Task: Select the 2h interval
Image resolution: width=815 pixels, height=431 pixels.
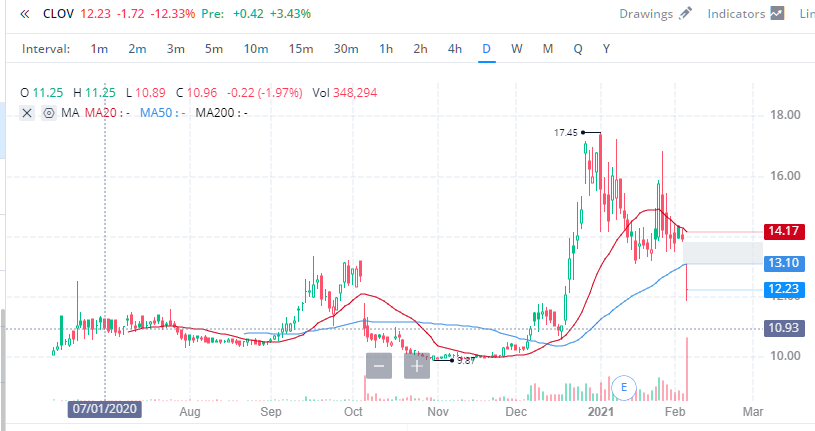Action: point(420,49)
